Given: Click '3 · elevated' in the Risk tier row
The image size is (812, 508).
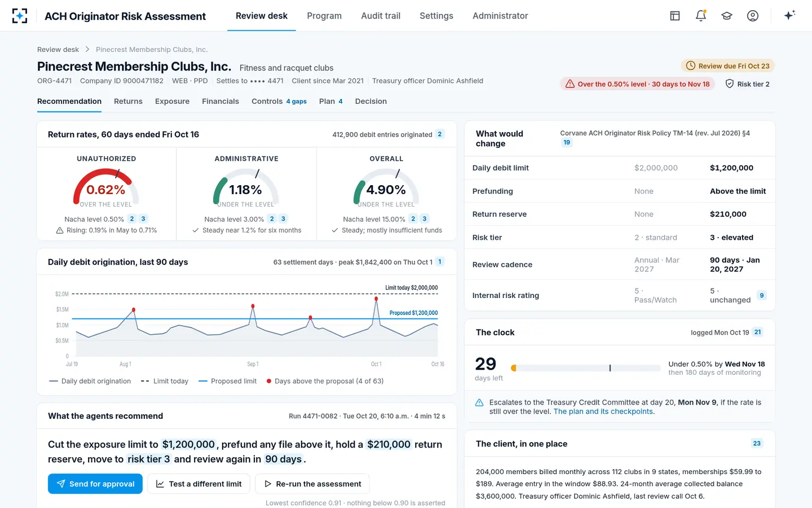Looking at the screenshot, I should pyautogui.click(x=731, y=238).
